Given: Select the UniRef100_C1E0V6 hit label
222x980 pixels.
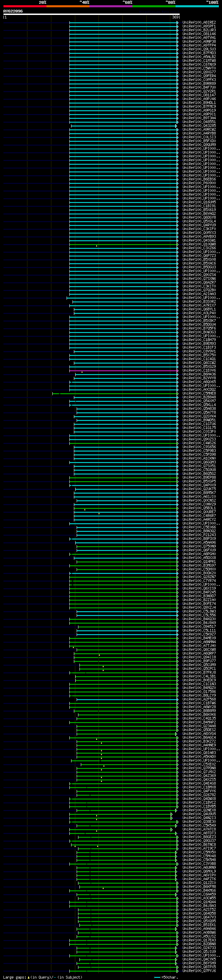Looking at the screenshot, I should (199, 371).
